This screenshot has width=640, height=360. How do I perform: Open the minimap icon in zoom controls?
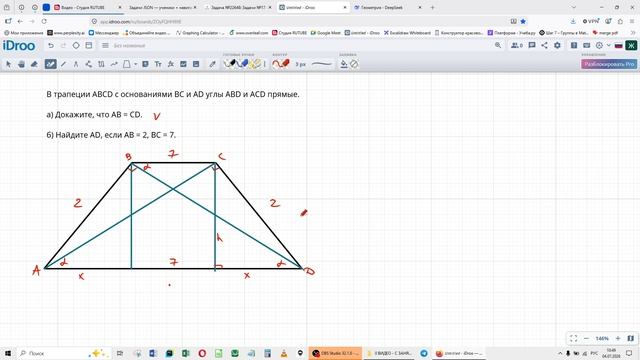[631, 338]
